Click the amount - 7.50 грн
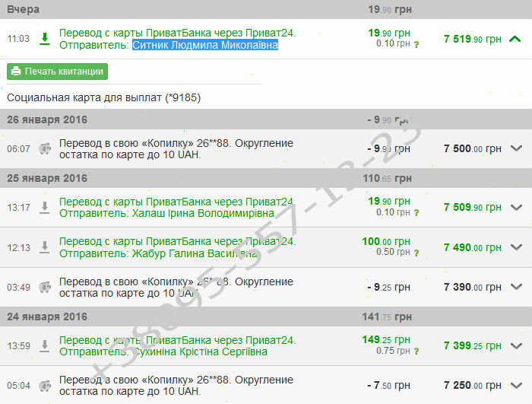The width and height of the screenshot is (532, 404). click(389, 386)
